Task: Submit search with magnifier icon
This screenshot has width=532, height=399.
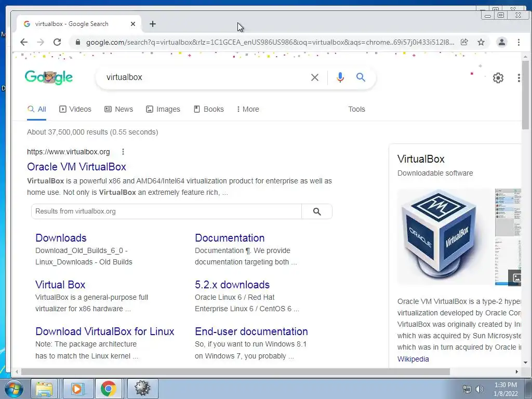Action: [361, 77]
